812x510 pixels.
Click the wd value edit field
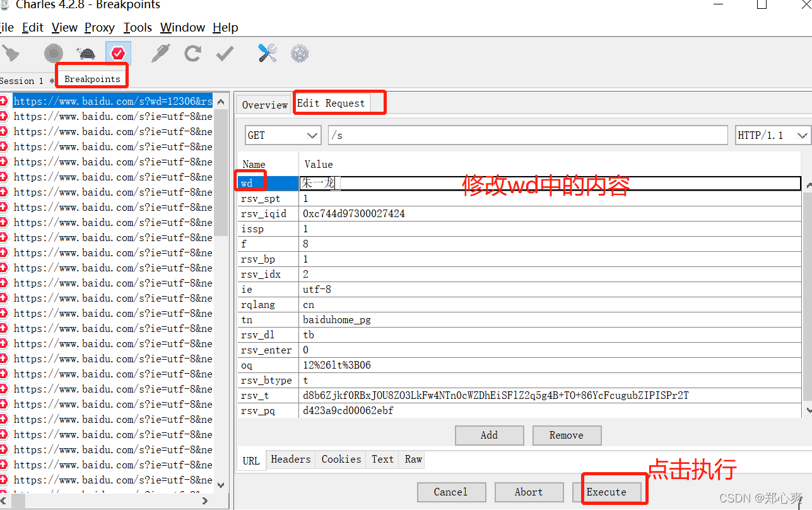point(550,183)
